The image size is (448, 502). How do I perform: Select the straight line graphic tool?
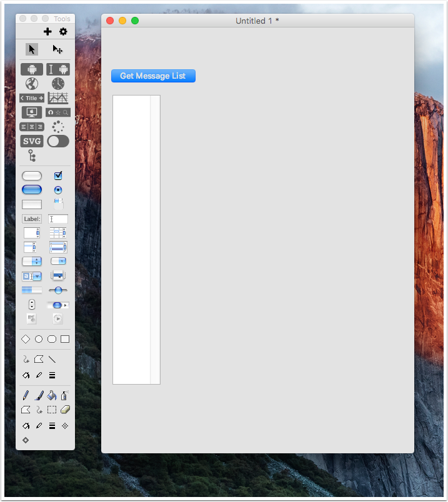pos(52,360)
